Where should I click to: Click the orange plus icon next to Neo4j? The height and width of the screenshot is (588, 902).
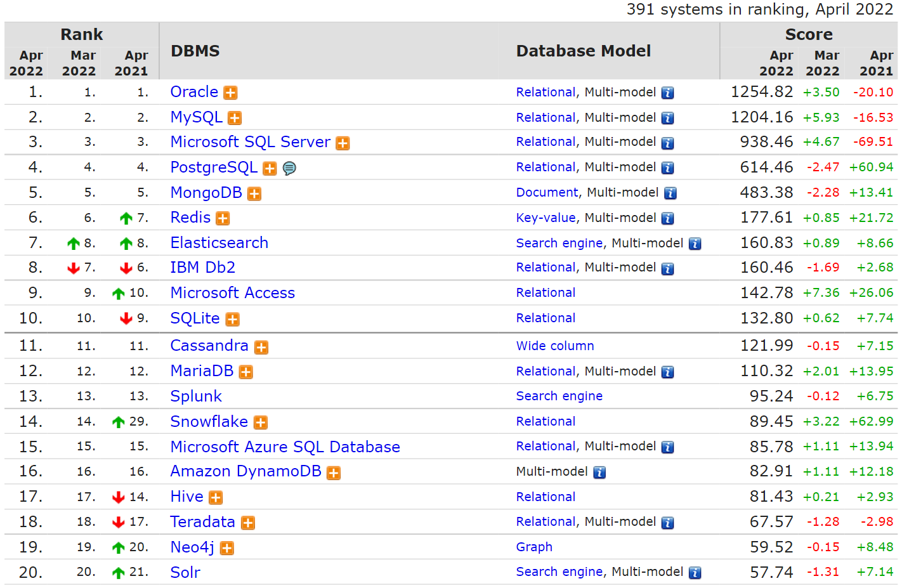point(227,549)
